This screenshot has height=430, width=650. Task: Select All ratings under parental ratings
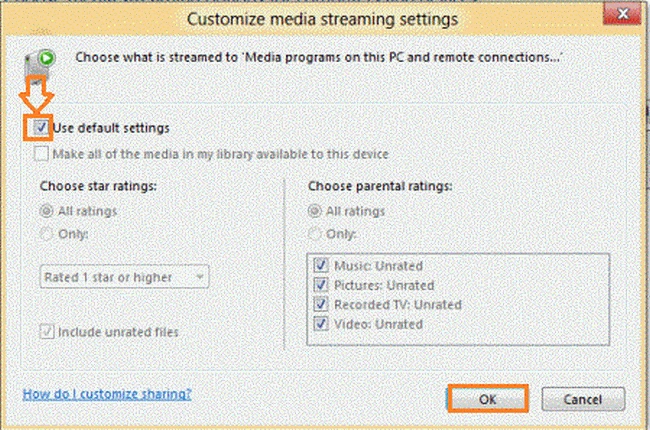(x=314, y=211)
